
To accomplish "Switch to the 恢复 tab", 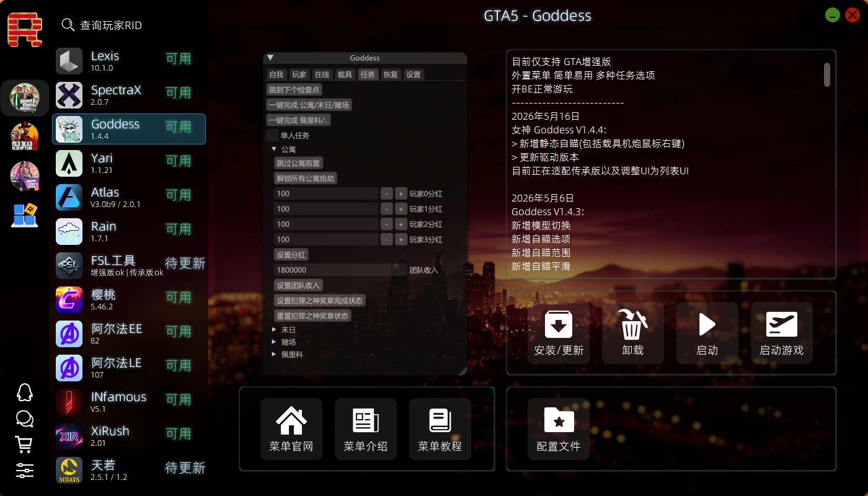I will [391, 74].
